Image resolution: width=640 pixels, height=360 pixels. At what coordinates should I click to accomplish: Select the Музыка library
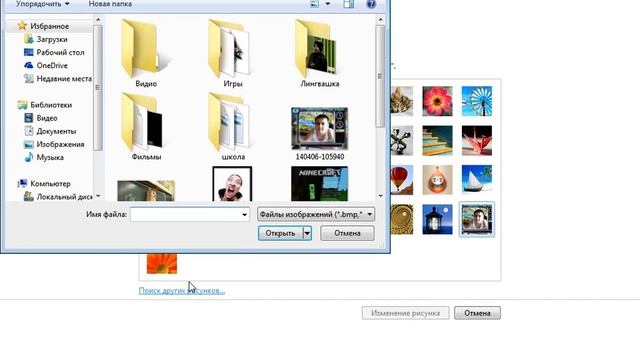[50, 157]
